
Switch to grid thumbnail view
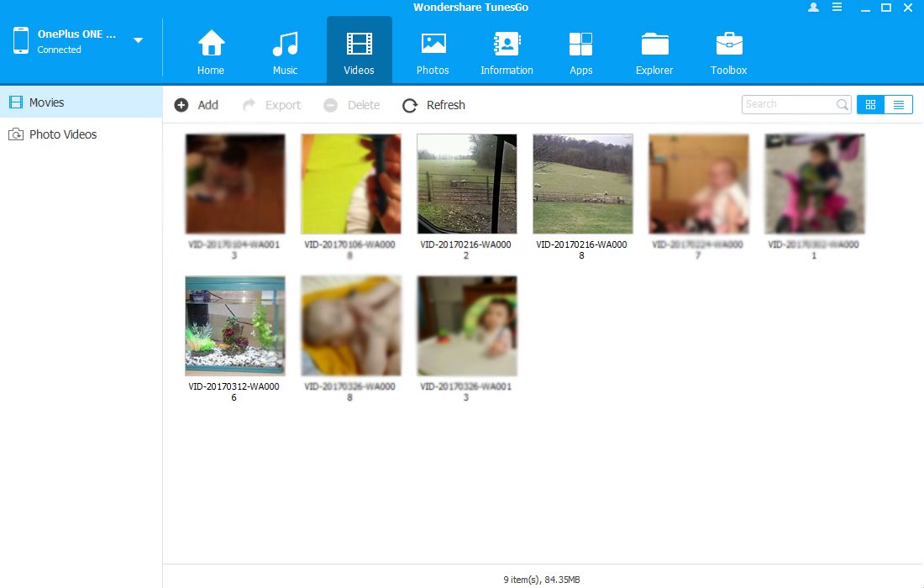click(x=870, y=105)
